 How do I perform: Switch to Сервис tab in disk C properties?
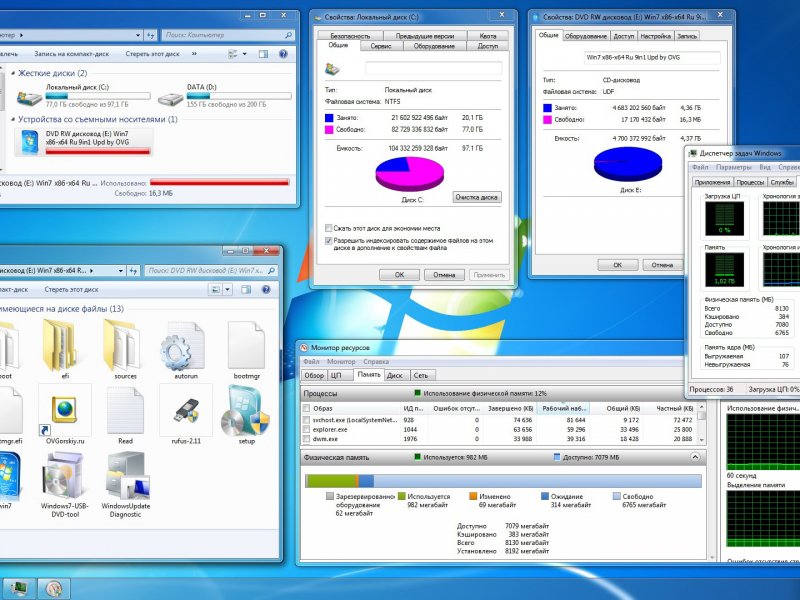point(381,46)
